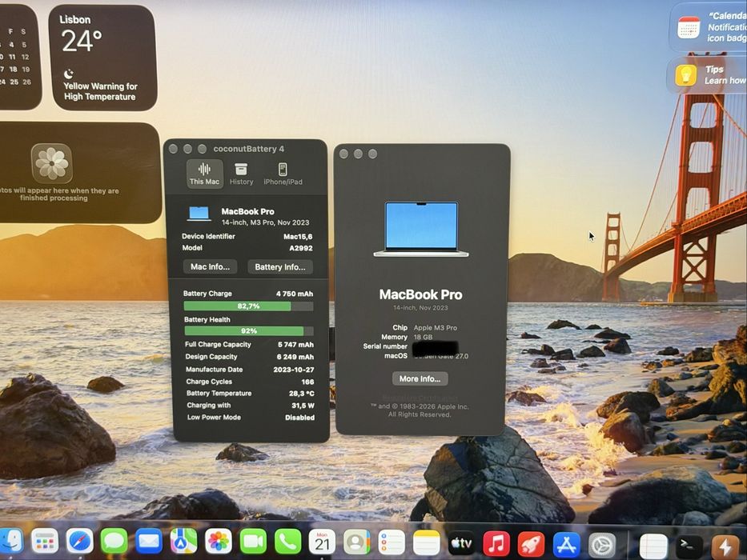Click the Low Power Mode value Disabled
Screen dimensions: 747x560
pyautogui.click(x=299, y=418)
